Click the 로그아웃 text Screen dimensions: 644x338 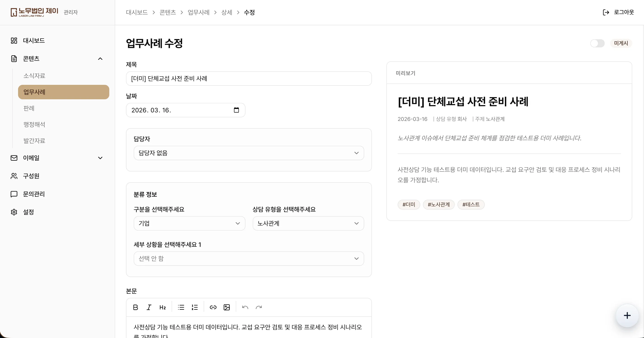(x=624, y=12)
